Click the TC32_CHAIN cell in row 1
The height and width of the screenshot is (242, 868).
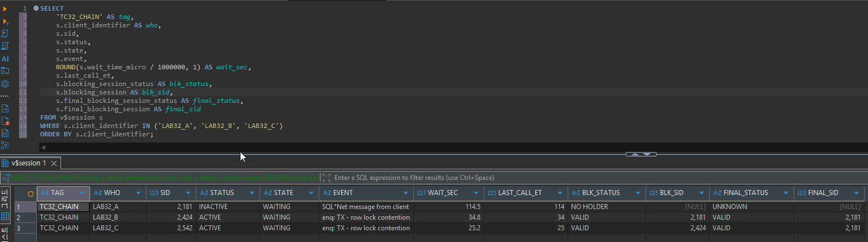point(63,207)
